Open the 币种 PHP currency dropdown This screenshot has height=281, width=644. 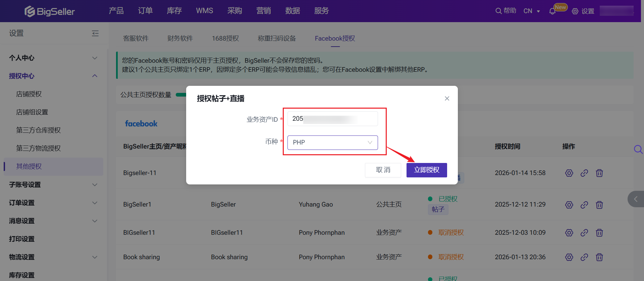pyautogui.click(x=332, y=143)
